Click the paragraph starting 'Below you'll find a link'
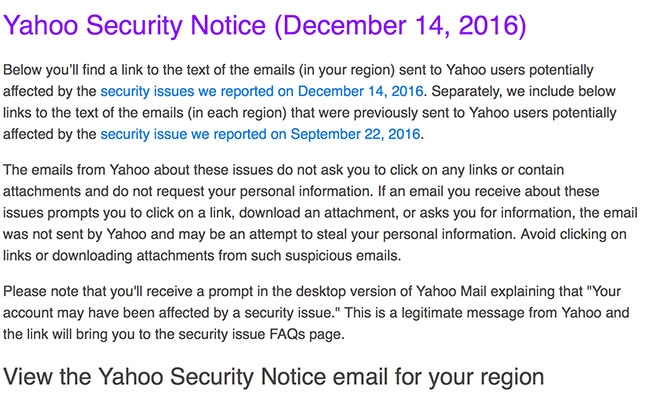The width and height of the screenshot is (660, 393). [x=310, y=102]
